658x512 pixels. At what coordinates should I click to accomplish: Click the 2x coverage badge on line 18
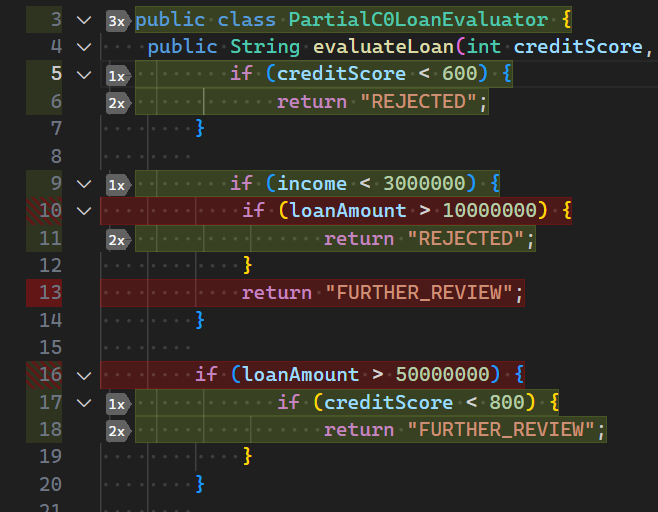coord(118,431)
